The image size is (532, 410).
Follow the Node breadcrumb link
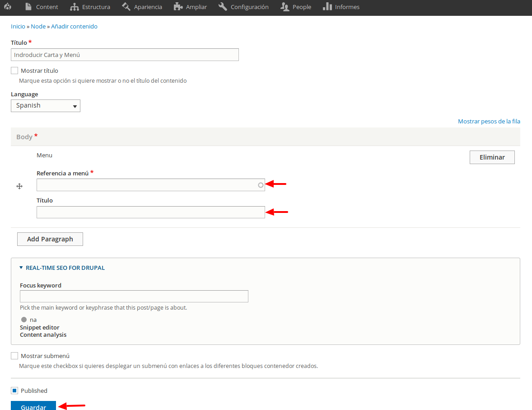(38, 26)
